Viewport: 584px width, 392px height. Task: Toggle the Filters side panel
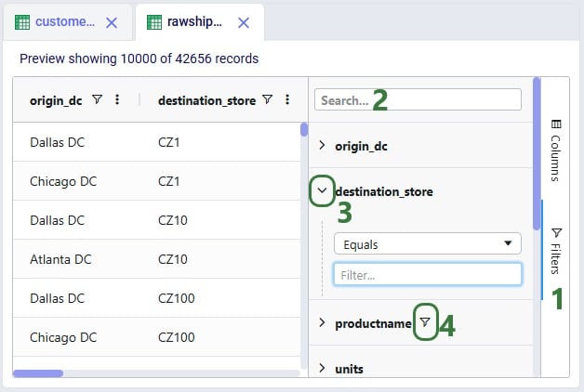click(x=555, y=251)
